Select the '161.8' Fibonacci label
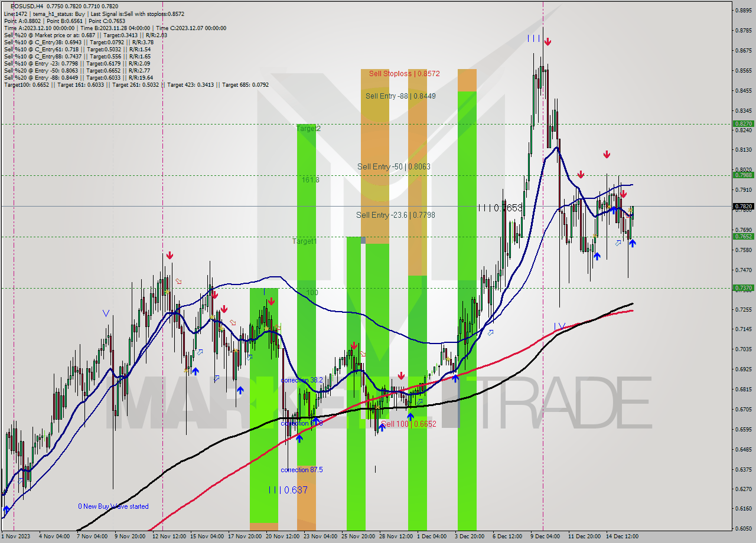The width and height of the screenshot is (756, 543). coord(310,179)
